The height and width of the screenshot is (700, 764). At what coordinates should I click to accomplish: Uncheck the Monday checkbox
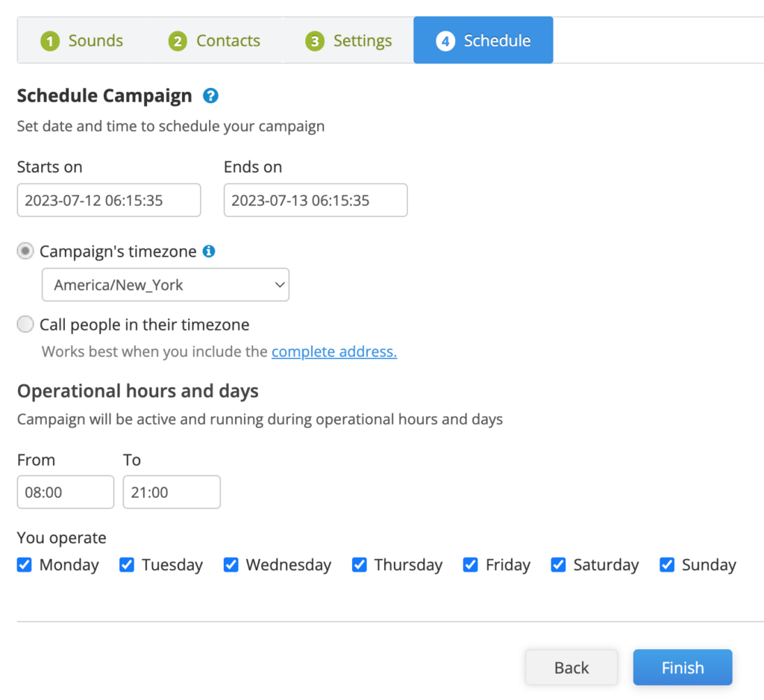[x=25, y=564]
